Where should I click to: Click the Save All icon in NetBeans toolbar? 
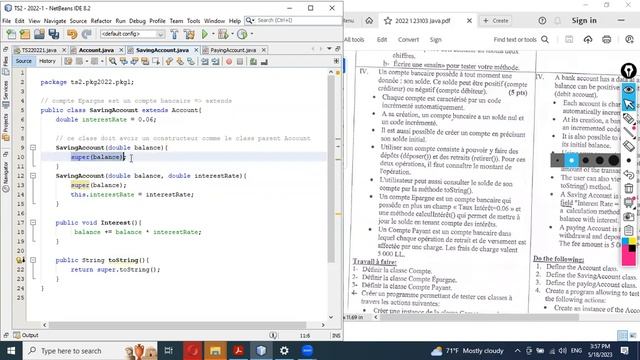[53, 34]
